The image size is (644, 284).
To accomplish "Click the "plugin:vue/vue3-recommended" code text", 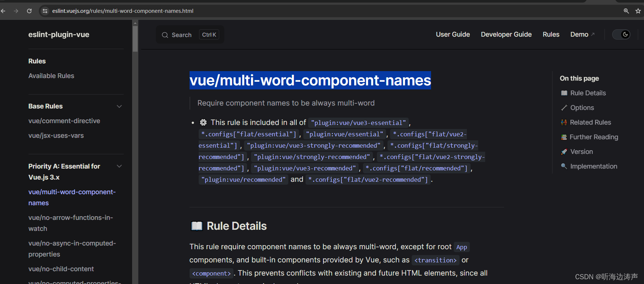I will [305, 168].
